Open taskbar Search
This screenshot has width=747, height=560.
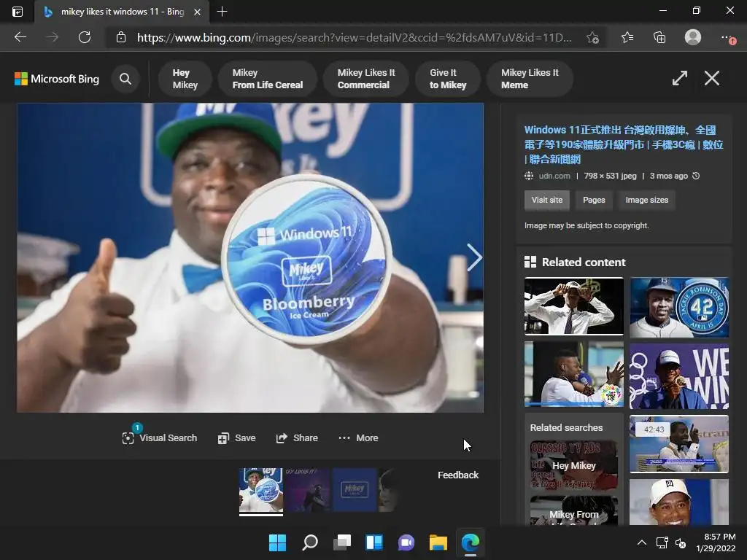(x=309, y=542)
